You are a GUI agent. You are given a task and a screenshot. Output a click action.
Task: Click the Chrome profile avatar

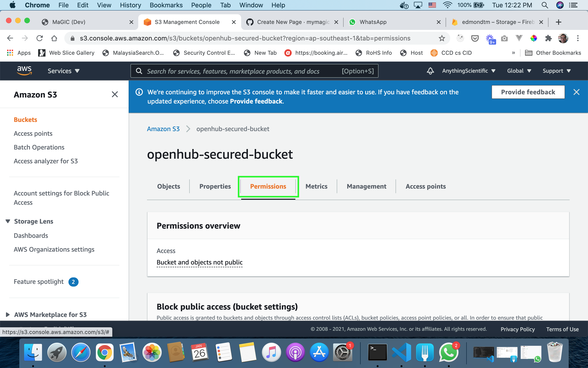563,38
